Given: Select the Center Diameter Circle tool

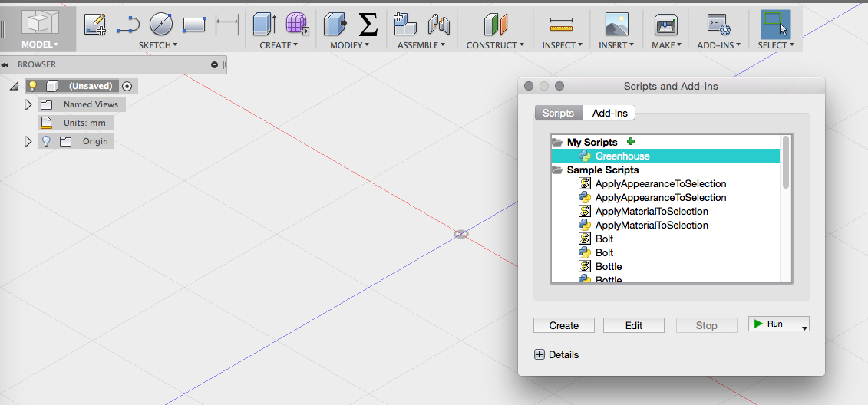Looking at the screenshot, I should tap(161, 25).
